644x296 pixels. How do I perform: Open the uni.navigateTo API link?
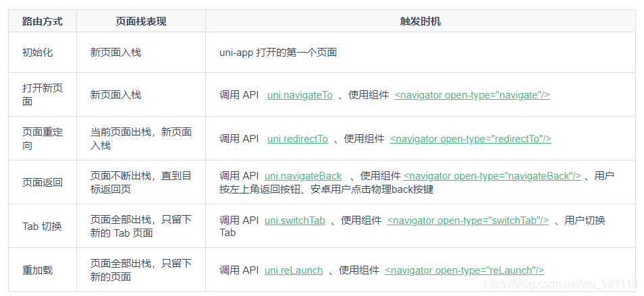(x=300, y=95)
